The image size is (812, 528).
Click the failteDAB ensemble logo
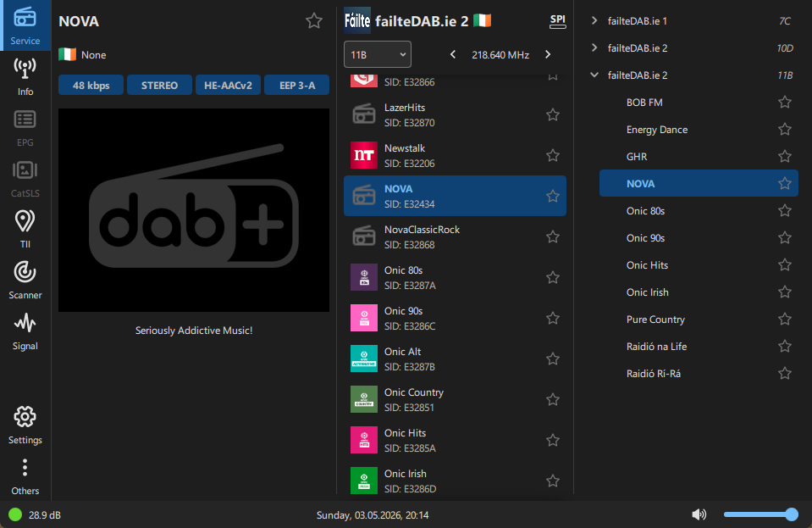[x=357, y=20]
